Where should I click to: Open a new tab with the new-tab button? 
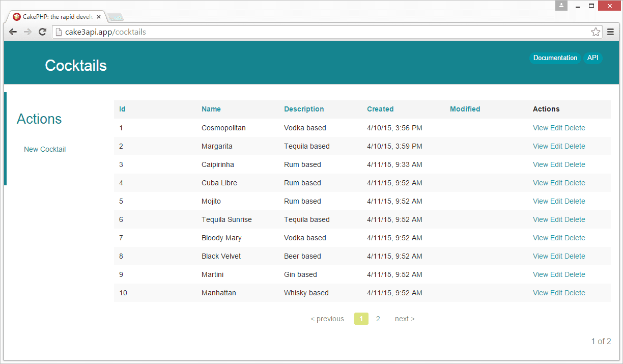[x=116, y=17]
